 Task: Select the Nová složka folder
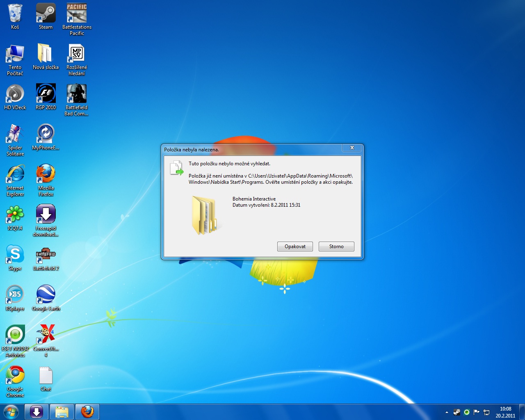(46, 57)
